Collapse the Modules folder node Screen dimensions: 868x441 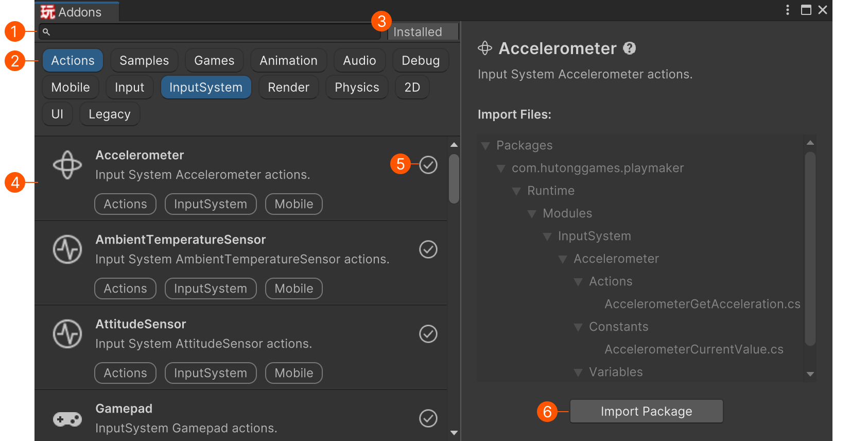[531, 214]
